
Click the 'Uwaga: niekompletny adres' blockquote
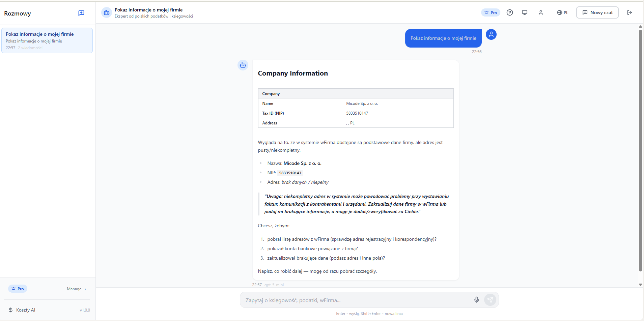coord(357,204)
